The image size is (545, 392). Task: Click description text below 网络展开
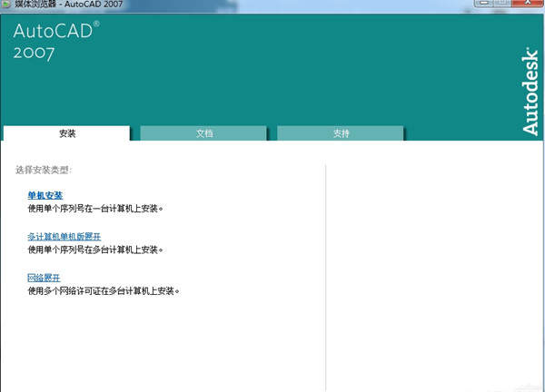pos(103,291)
